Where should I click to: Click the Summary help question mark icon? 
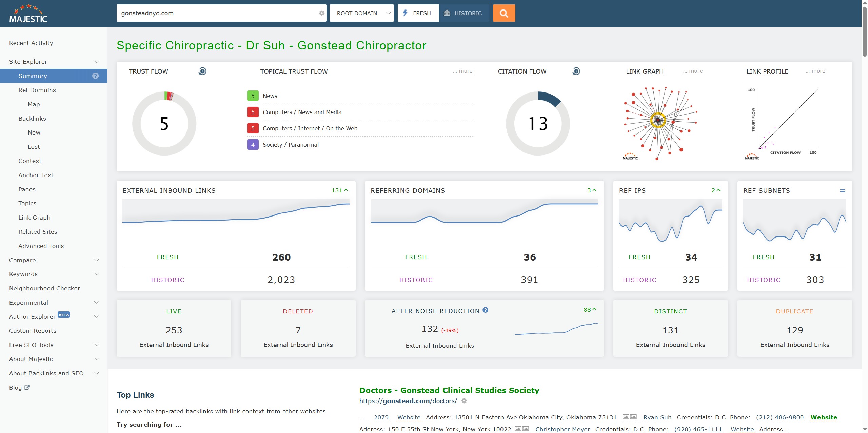pyautogui.click(x=95, y=76)
